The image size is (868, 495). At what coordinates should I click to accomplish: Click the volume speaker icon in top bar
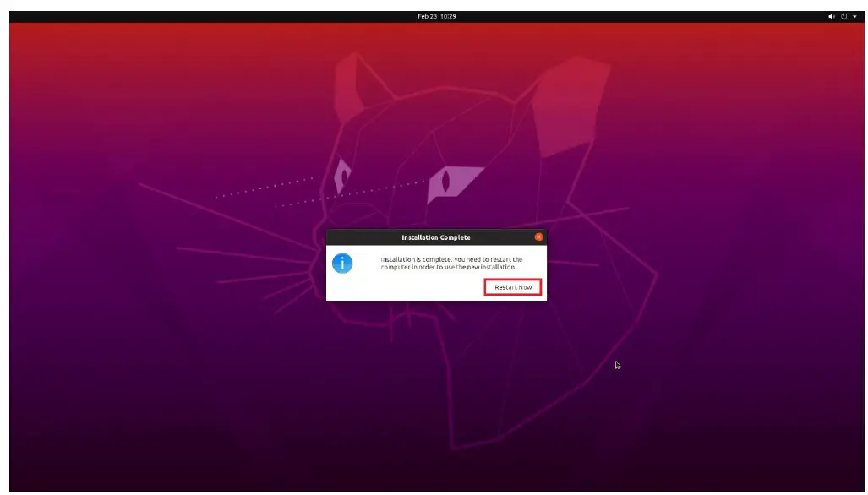(831, 17)
